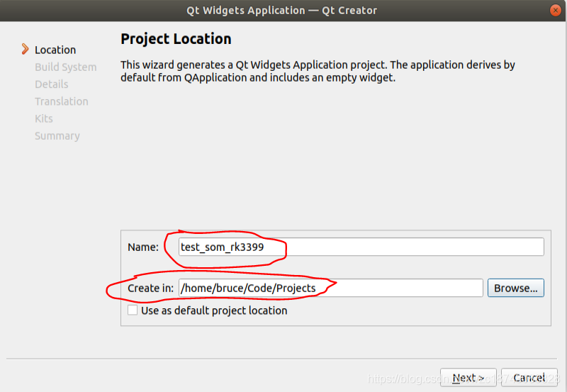The width and height of the screenshot is (567, 392).
Task: Close the Qt Creator wizard window
Action: pyautogui.click(x=555, y=10)
